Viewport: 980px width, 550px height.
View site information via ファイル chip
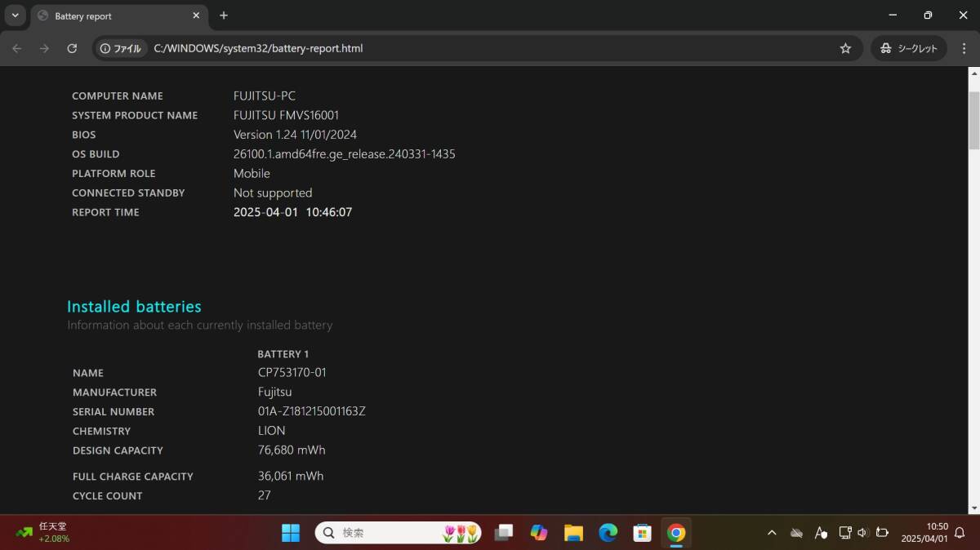coord(121,48)
